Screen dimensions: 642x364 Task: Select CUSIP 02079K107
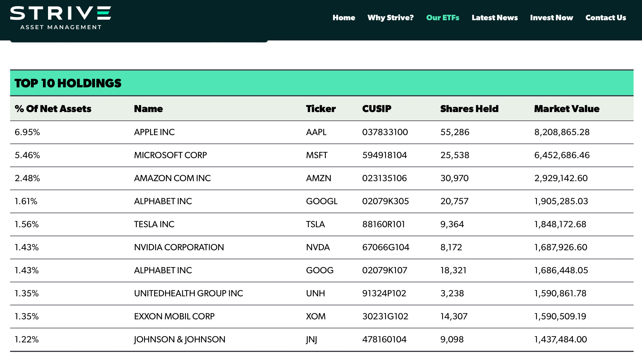[x=384, y=270]
